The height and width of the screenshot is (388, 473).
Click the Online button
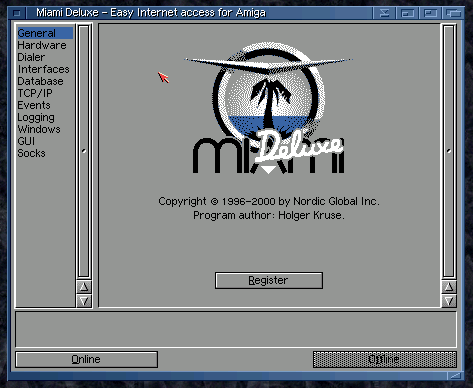point(86,359)
